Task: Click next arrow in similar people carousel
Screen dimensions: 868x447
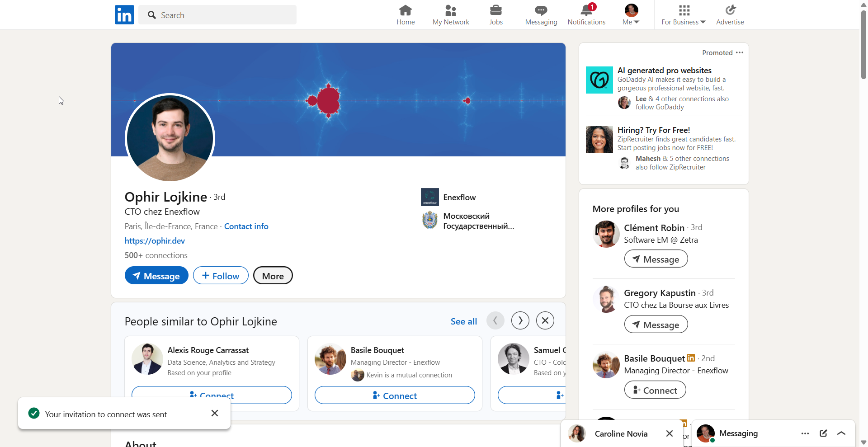Action: pyautogui.click(x=520, y=320)
